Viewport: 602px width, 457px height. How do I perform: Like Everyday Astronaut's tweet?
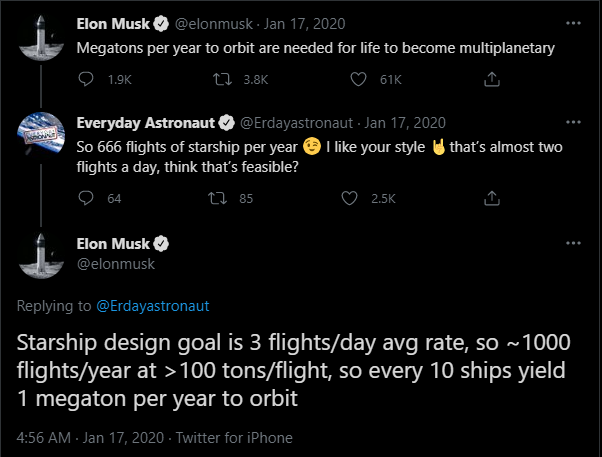tap(350, 198)
